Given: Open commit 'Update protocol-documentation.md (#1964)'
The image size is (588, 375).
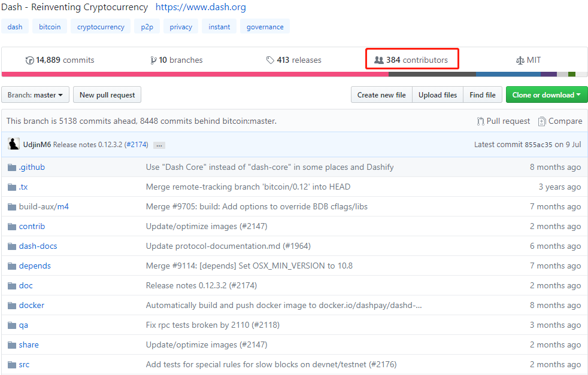Looking at the screenshot, I should (228, 246).
